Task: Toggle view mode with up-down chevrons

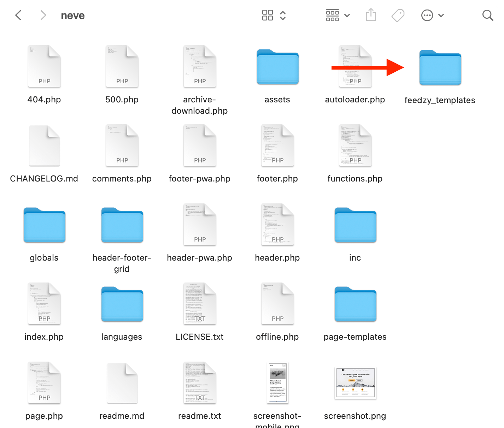Action: pos(283,15)
